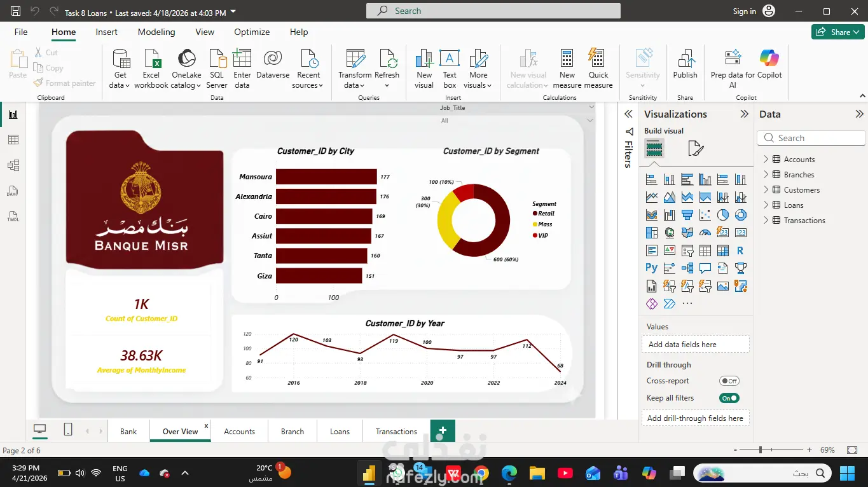Switch to mobile layout view
Viewport: 868px width, 487px height.
click(x=68, y=430)
